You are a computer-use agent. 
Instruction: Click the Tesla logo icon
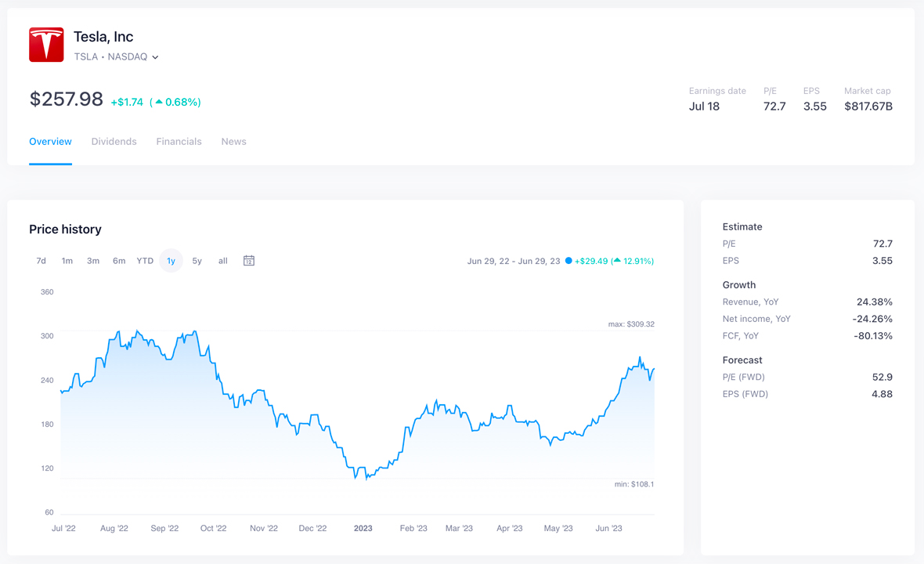pos(46,45)
